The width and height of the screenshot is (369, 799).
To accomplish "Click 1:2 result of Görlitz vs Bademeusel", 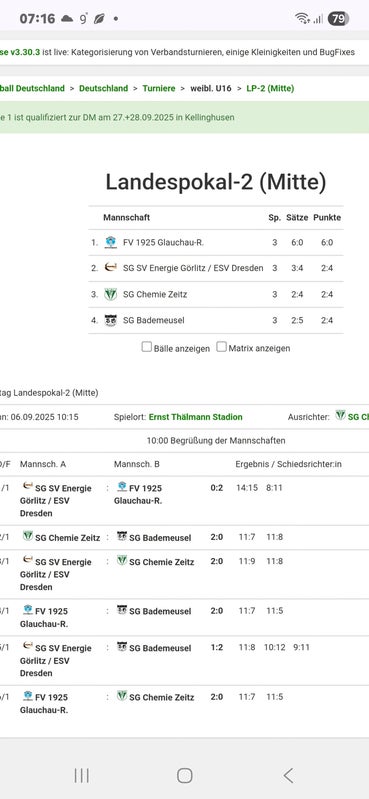I will pos(217,648).
